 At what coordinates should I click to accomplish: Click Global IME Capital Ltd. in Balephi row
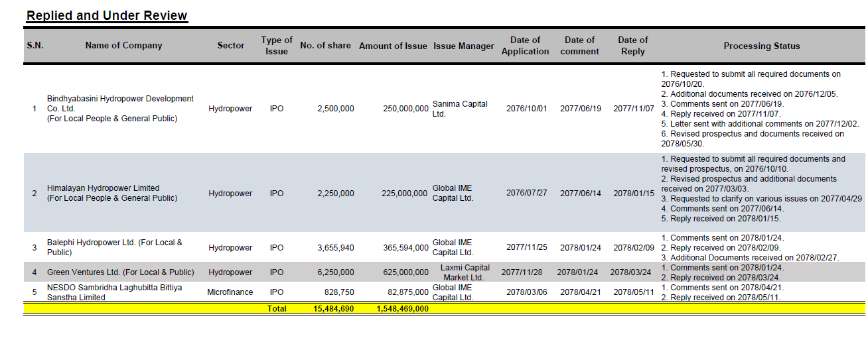pos(453,247)
